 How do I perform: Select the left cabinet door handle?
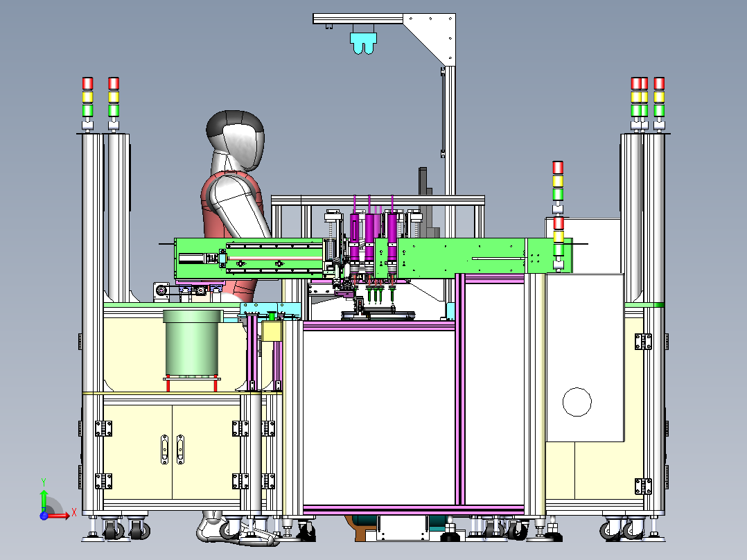[164, 449]
